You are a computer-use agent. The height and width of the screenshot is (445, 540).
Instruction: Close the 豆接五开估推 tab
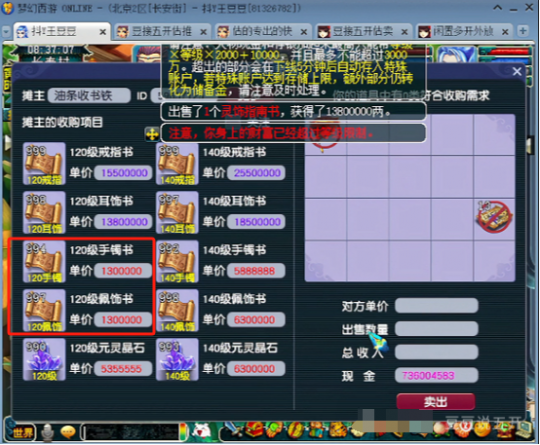pyautogui.click(x=203, y=32)
